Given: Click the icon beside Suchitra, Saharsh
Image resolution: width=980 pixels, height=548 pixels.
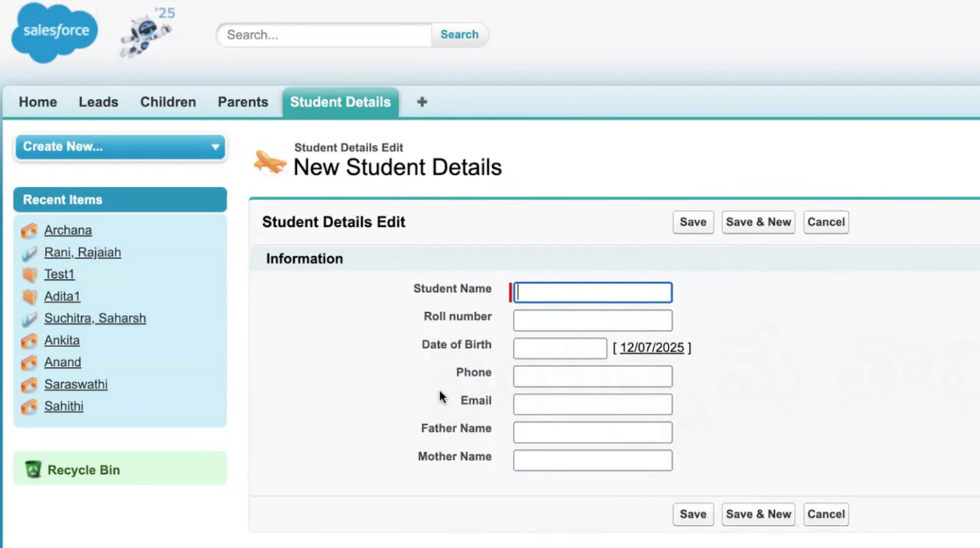Looking at the screenshot, I should pyautogui.click(x=29, y=318).
